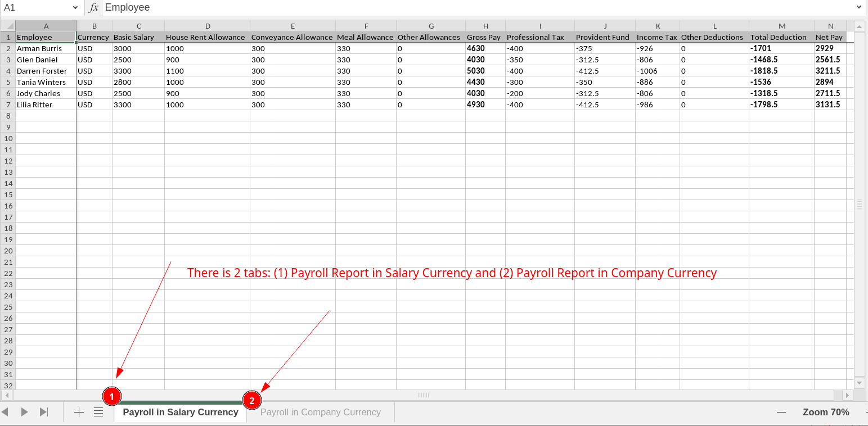868x426 pixels.
Task: Select row header 7 for Lilia Ritter
Action: coord(8,105)
